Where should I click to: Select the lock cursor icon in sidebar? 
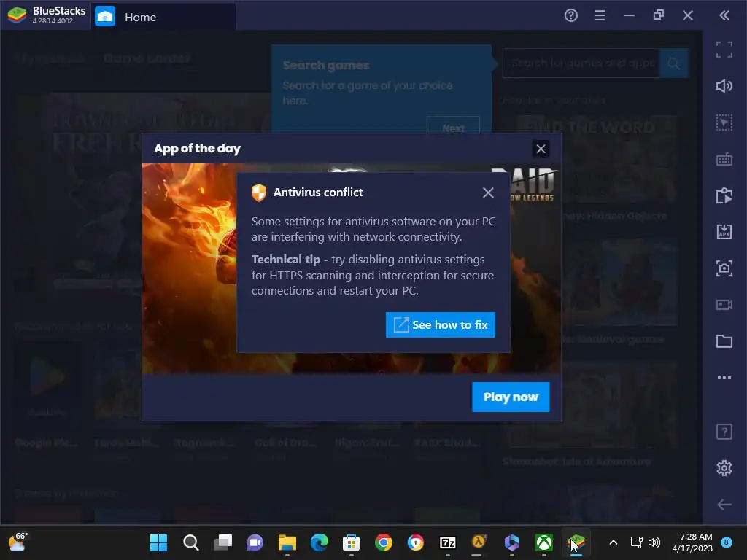click(x=724, y=122)
